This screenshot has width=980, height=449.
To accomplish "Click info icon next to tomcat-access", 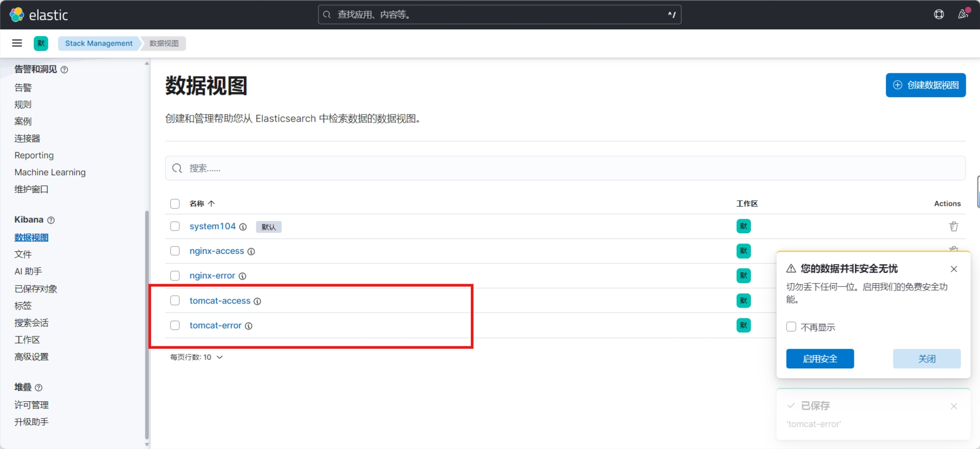I will point(258,302).
